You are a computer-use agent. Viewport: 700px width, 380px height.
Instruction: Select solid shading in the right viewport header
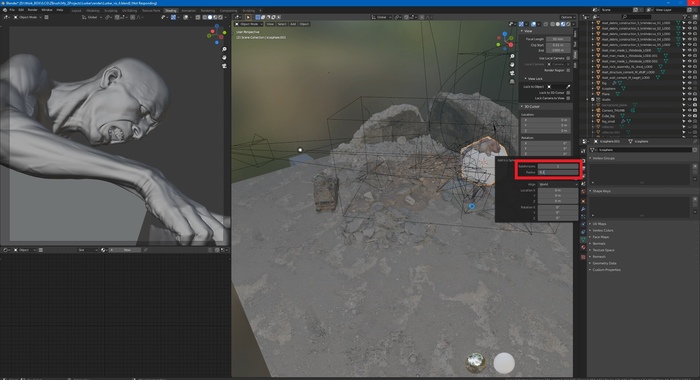pyautogui.click(x=558, y=24)
